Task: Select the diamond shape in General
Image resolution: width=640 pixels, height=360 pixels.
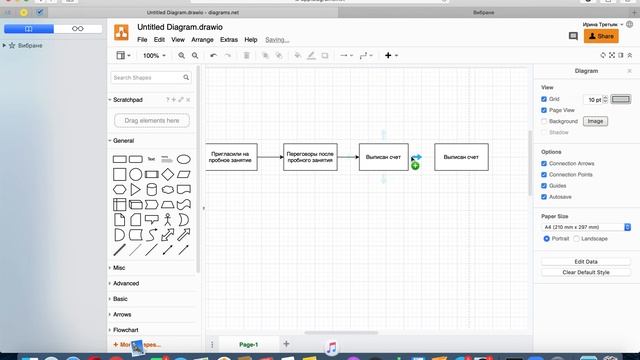Action: click(168, 174)
